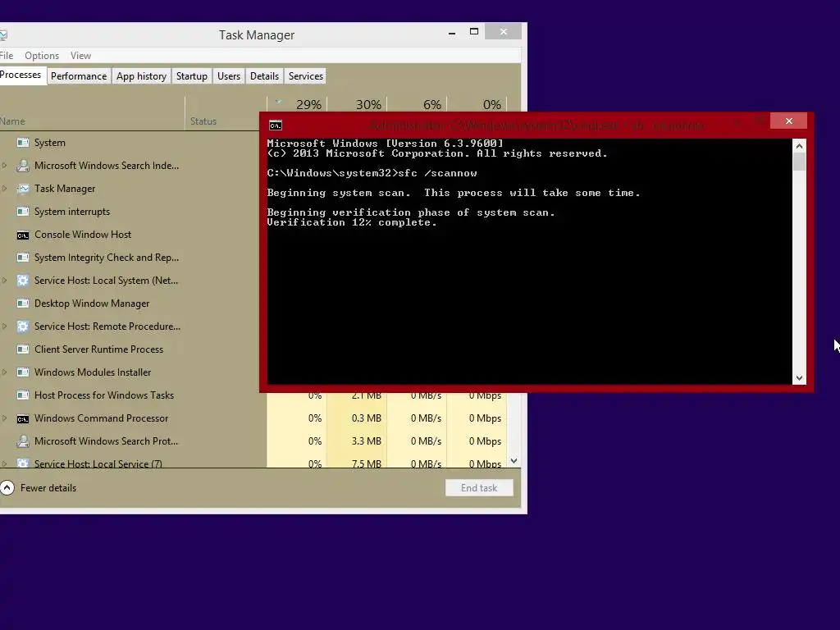Click the Verification 12% complete line

click(352, 222)
